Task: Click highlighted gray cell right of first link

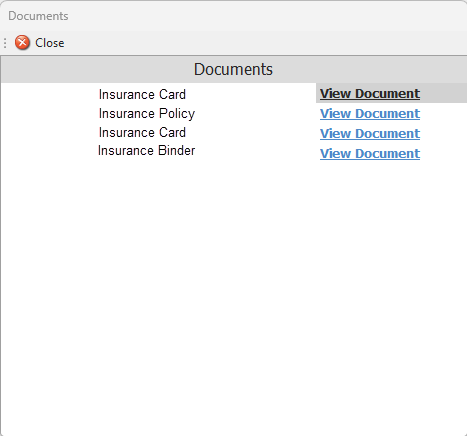Action: [x=443, y=93]
